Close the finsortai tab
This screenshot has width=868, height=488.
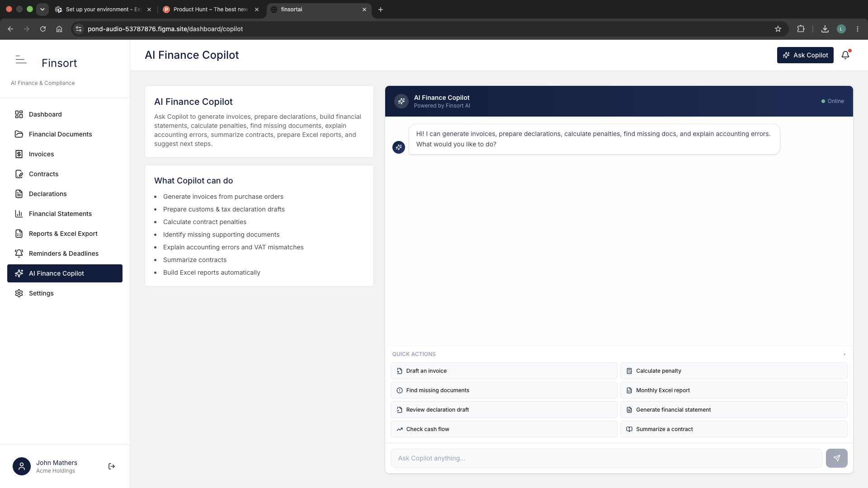[x=364, y=9]
